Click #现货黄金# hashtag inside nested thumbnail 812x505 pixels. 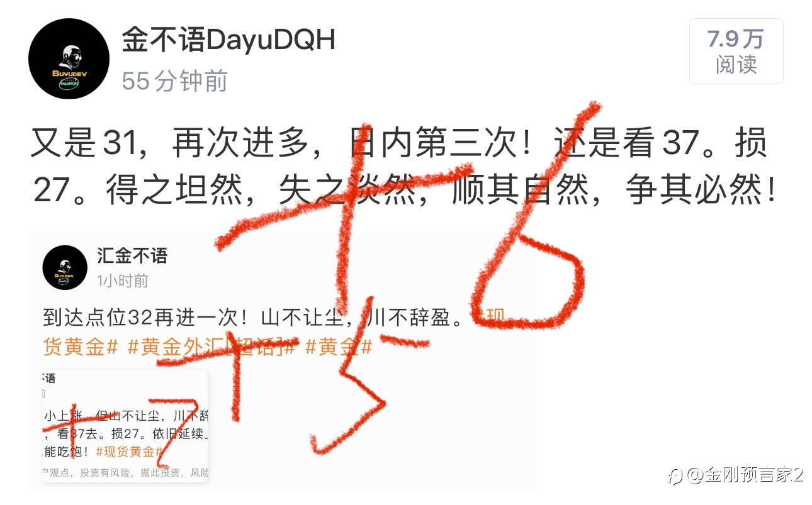[x=129, y=452]
